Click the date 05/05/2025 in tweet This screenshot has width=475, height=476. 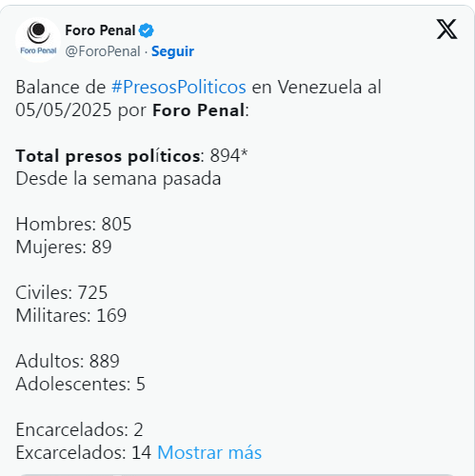click(64, 110)
